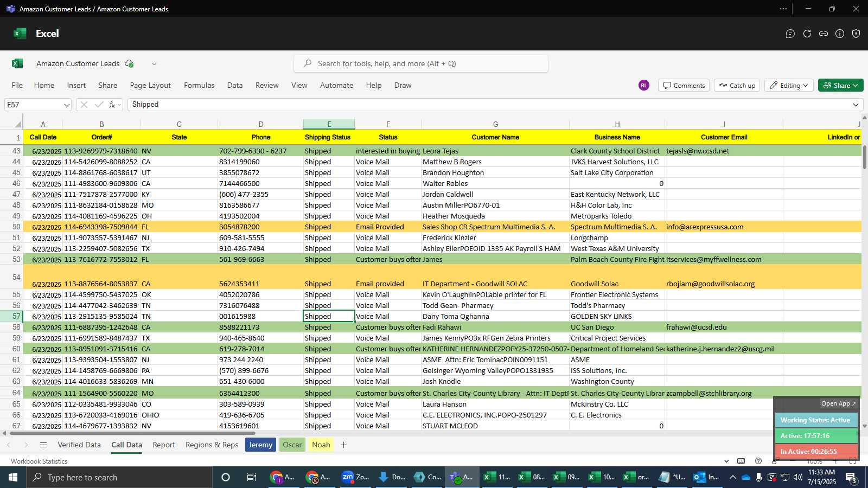Expand the function button dropdown arrow
The width and height of the screenshot is (868, 488).
click(119, 105)
